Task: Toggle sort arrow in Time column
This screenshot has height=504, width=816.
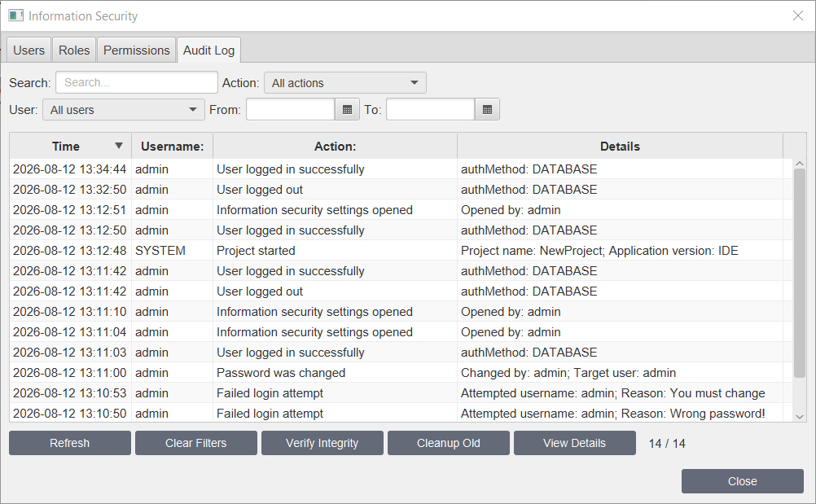Action: click(x=119, y=147)
